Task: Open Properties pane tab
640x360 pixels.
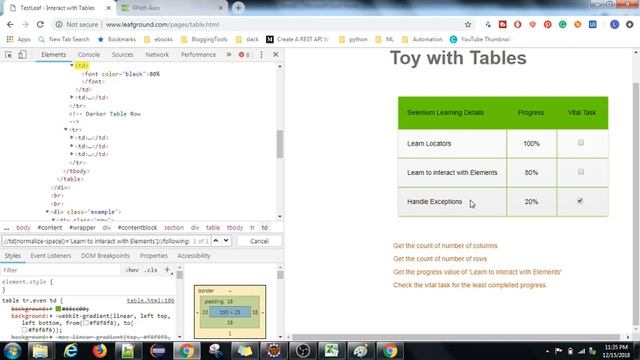Action: pos(153,256)
